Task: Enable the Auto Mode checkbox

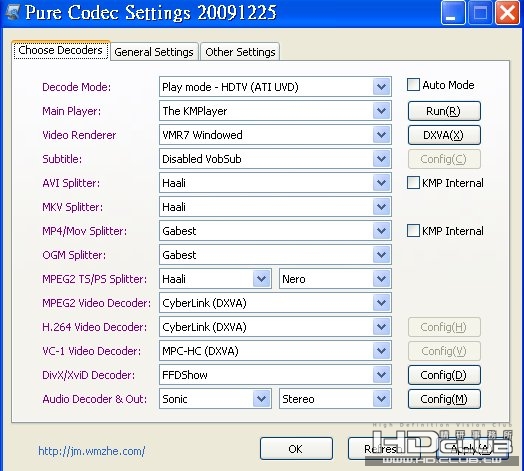Action: point(413,85)
